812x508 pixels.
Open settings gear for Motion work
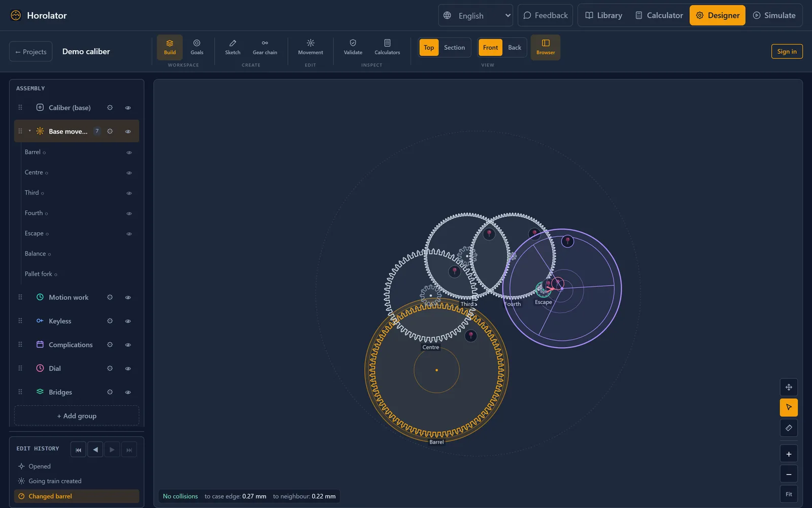pos(110,297)
